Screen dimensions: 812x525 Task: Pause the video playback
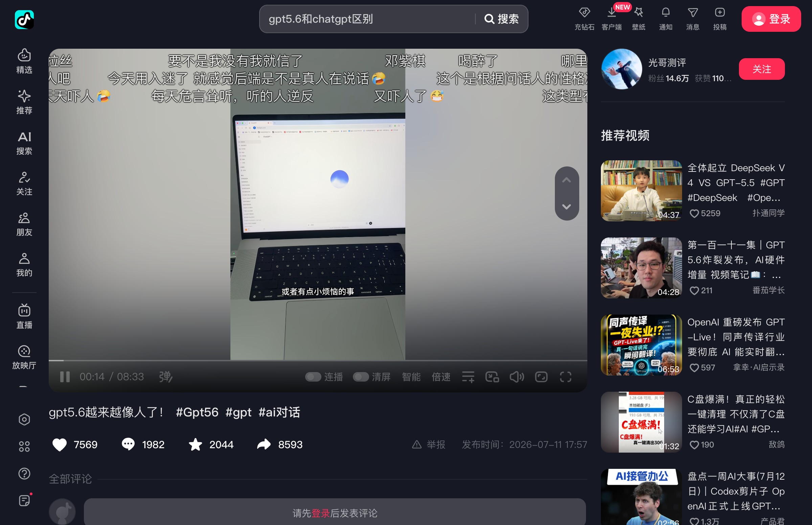(x=65, y=377)
